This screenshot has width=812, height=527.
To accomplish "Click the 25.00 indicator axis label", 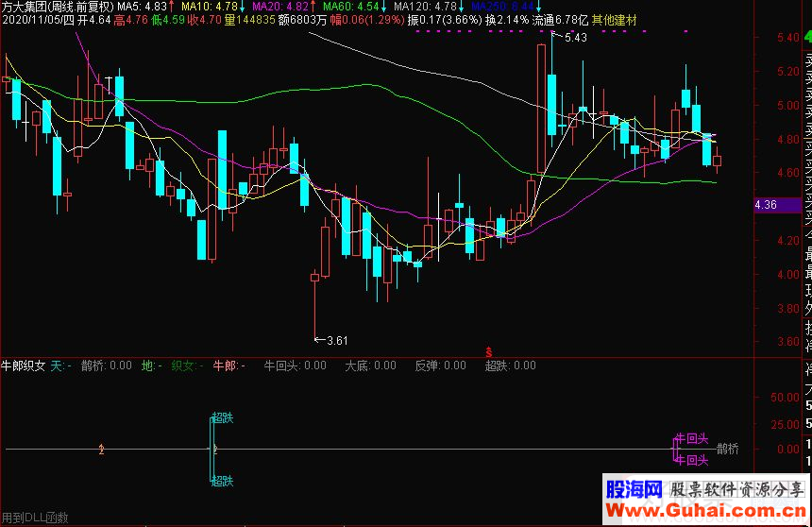I will (785, 424).
